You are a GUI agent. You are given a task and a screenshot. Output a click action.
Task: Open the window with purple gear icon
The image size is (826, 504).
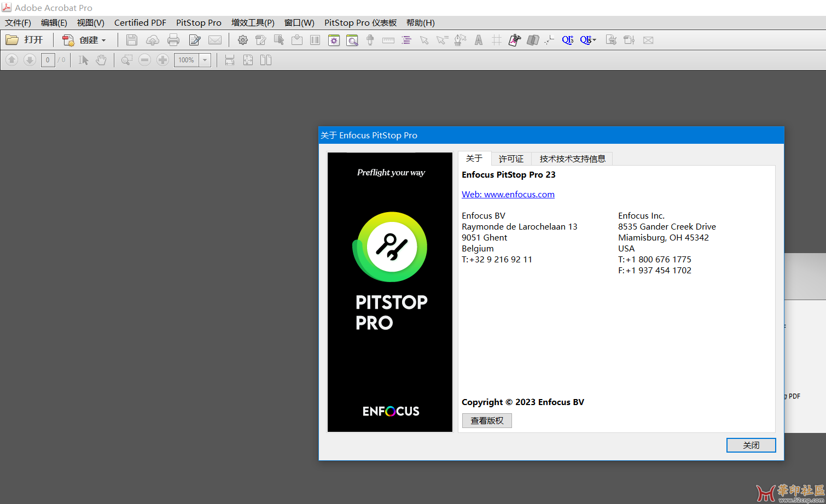click(334, 40)
